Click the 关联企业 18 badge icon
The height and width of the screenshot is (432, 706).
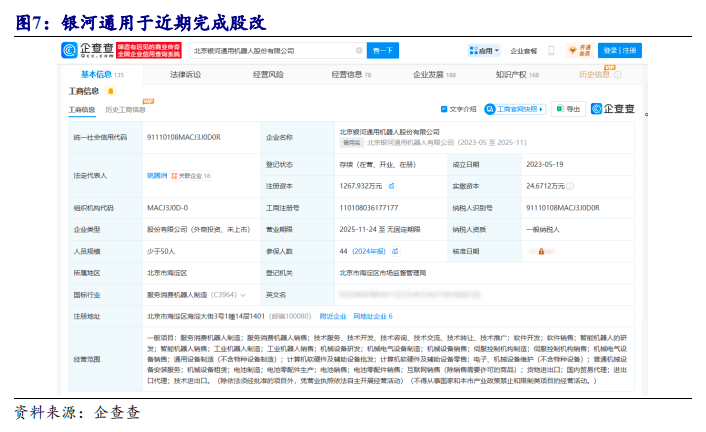[x=191, y=175]
